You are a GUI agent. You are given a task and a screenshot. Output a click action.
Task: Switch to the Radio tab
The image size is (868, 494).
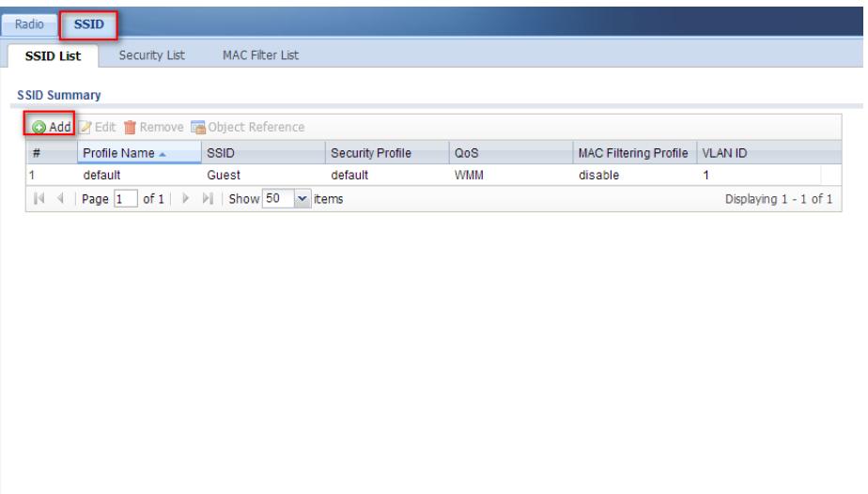[29, 24]
